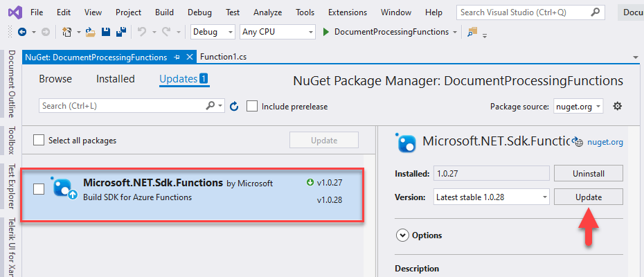Open NuGet settings gear icon

point(617,107)
